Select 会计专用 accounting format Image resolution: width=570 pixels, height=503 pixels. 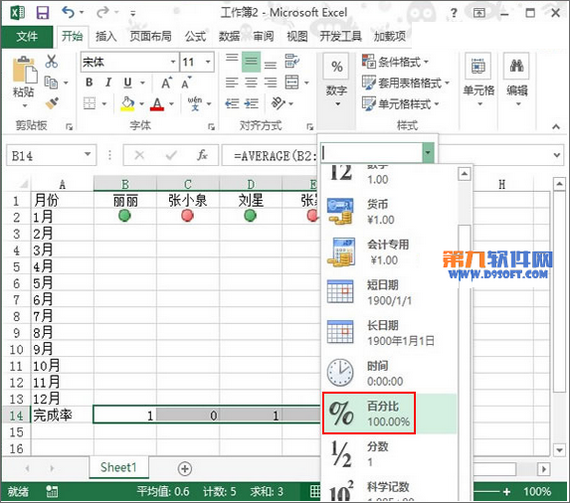pos(389,252)
